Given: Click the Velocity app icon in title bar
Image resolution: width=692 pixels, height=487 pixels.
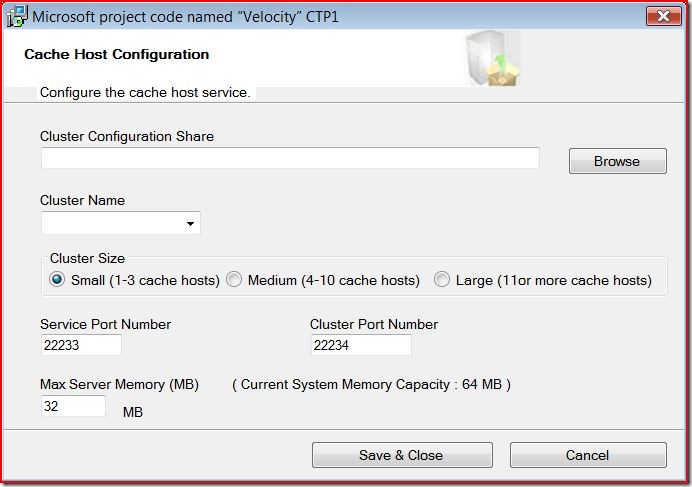Looking at the screenshot, I should pos(15,17).
